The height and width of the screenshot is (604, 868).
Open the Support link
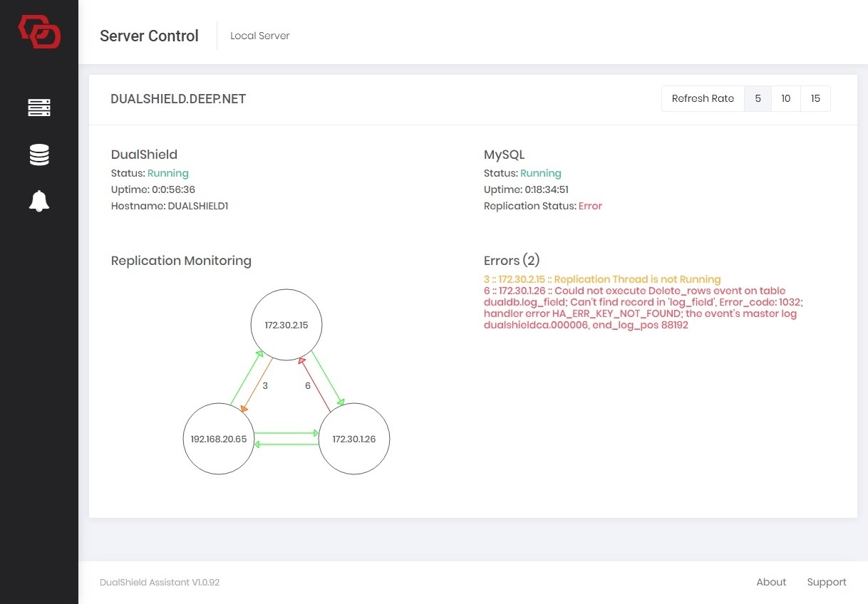click(x=827, y=582)
